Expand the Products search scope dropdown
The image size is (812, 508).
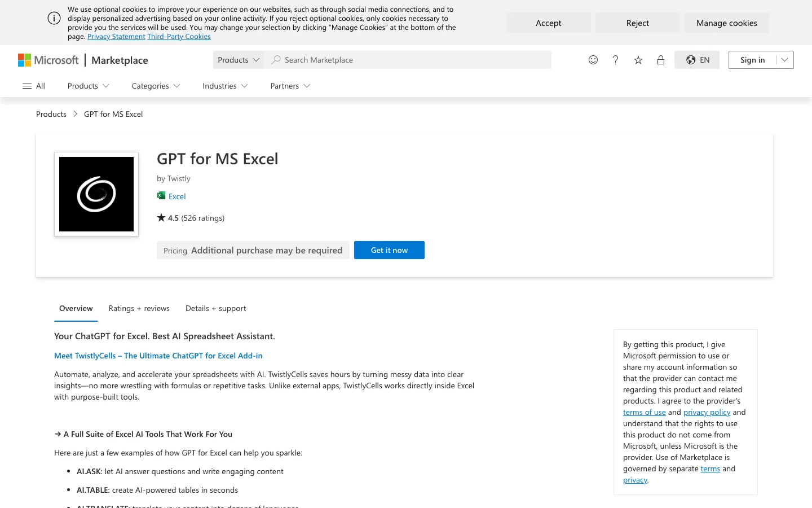239,60
